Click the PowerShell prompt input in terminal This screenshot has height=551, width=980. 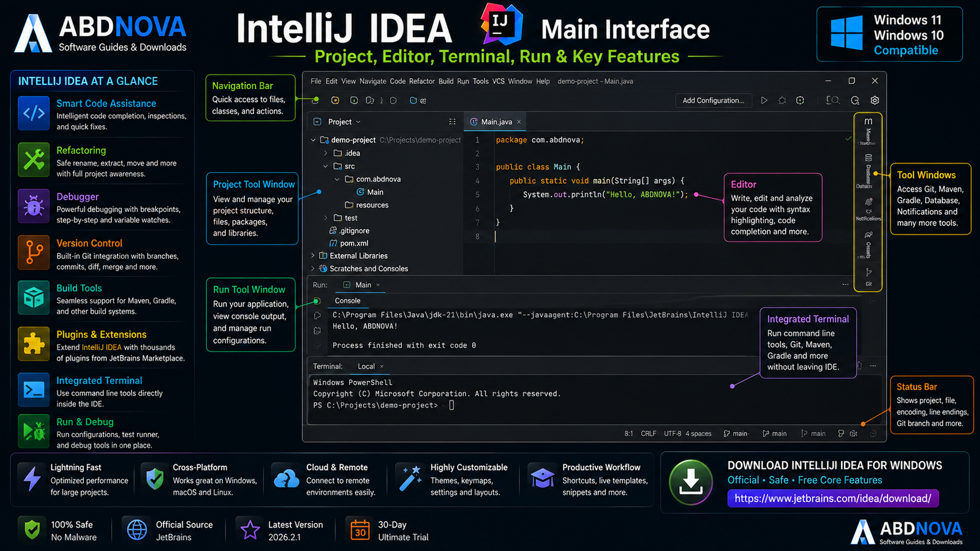451,405
